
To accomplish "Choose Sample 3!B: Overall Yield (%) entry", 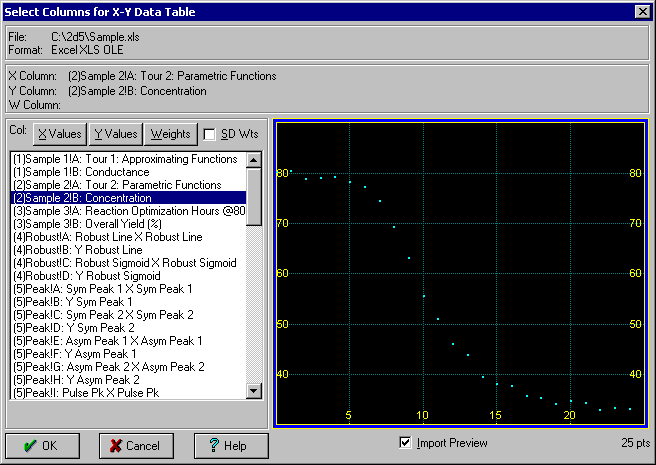I will click(92, 224).
